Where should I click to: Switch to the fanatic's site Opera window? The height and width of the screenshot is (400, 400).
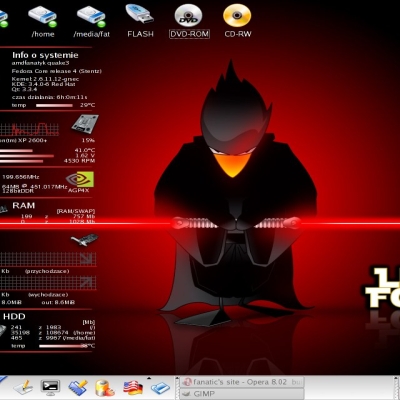click(242, 382)
